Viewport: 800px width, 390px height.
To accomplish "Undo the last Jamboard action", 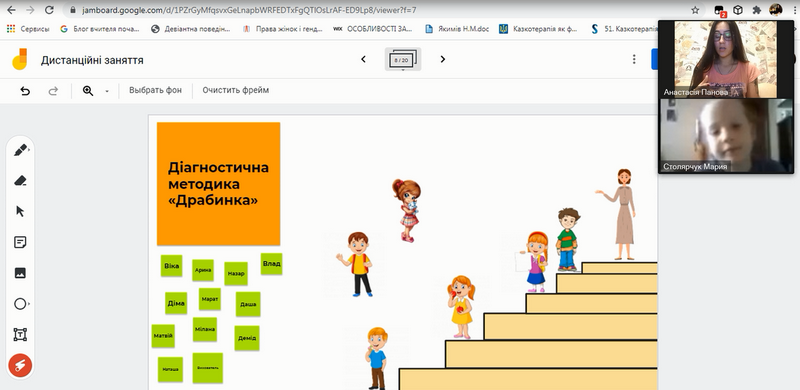I will click(25, 91).
